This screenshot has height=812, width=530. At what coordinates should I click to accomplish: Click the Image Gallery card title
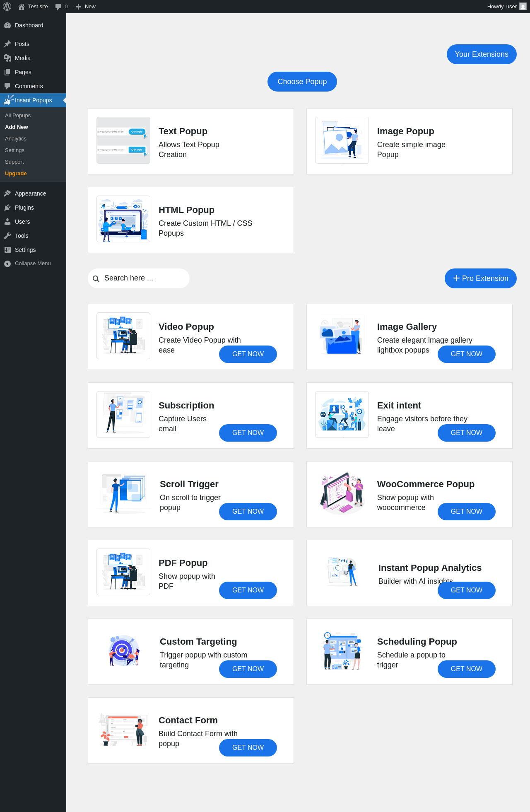pyautogui.click(x=407, y=327)
